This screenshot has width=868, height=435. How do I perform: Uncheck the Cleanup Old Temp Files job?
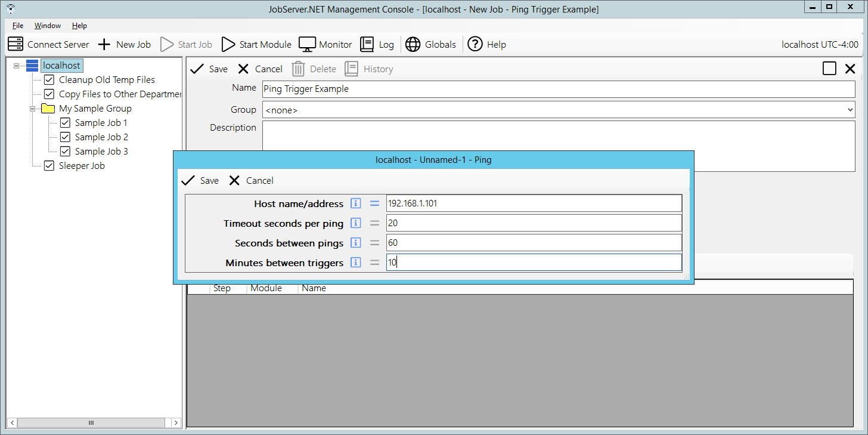pos(49,80)
